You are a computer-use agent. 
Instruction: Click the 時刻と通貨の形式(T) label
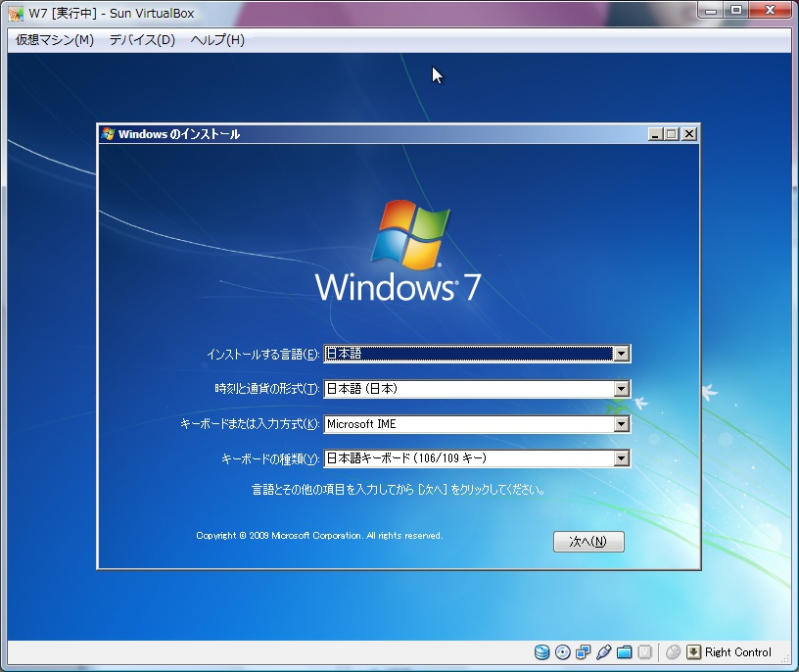click(x=267, y=389)
